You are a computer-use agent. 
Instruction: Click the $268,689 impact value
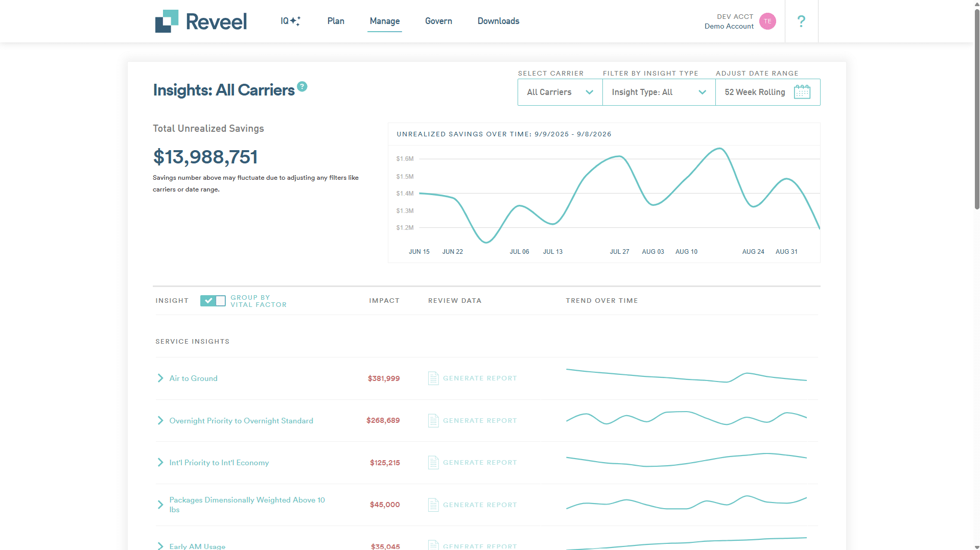pos(383,420)
